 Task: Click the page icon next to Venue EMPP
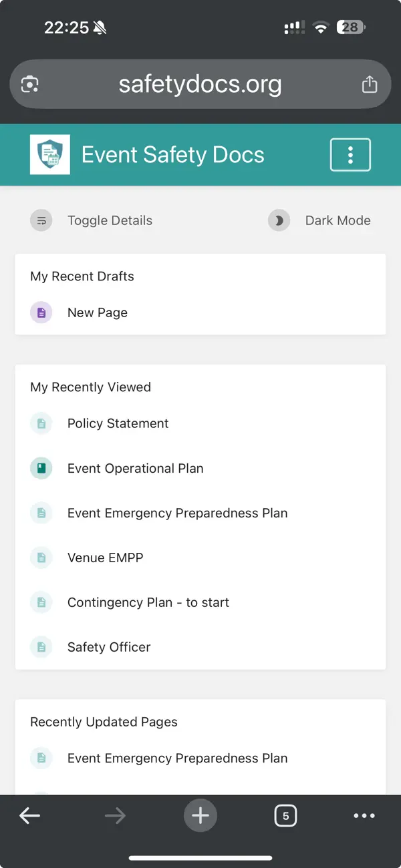coord(41,558)
